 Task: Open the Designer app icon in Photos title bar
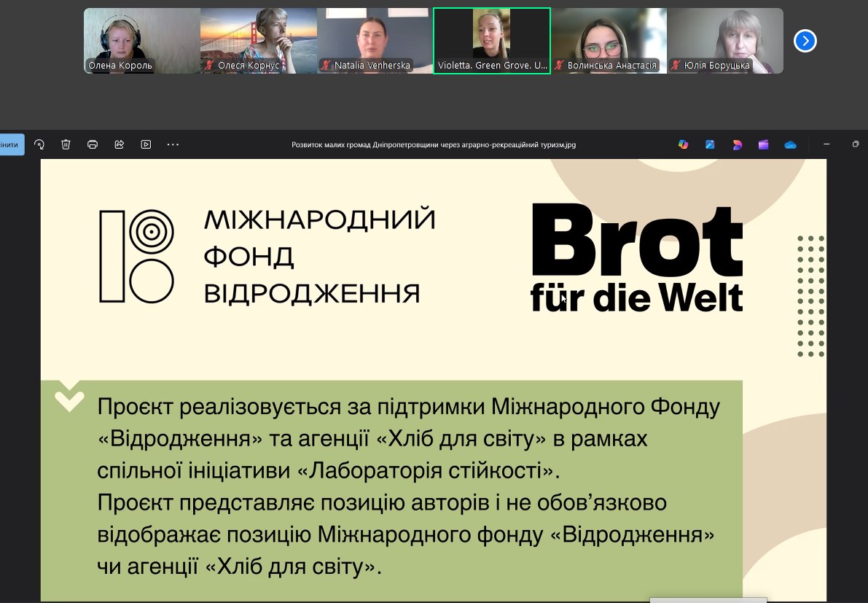(x=710, y=144)
